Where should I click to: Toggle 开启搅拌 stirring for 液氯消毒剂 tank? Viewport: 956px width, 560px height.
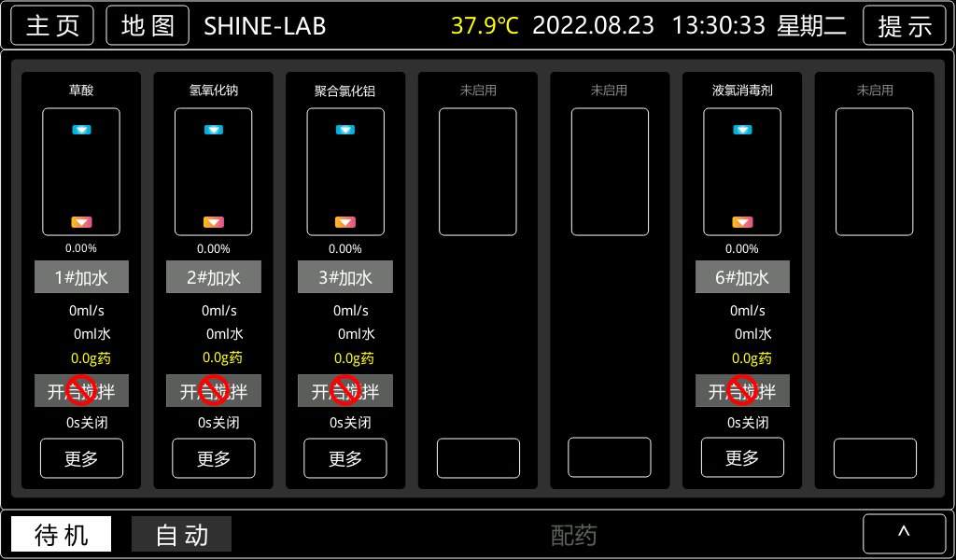point(742,390)
